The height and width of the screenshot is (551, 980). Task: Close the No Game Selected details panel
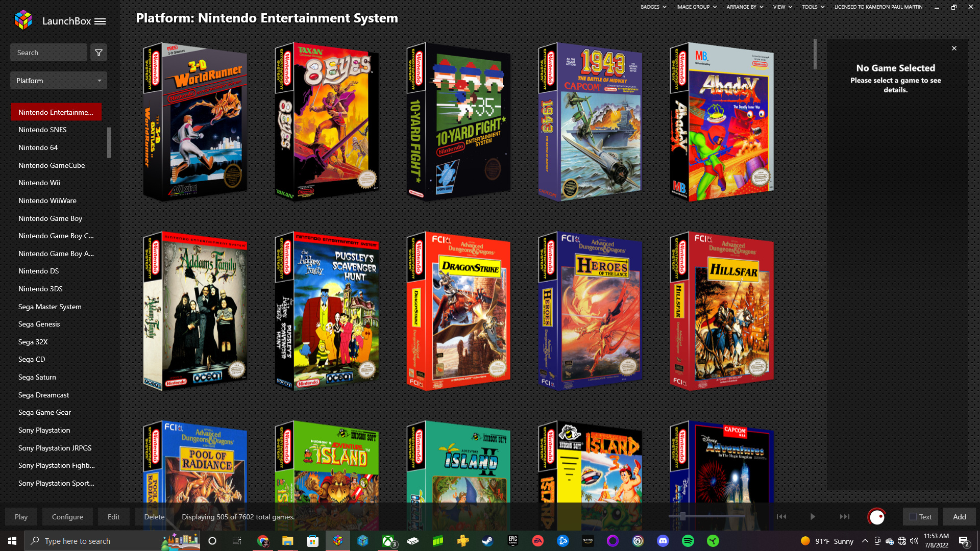pos(954,48)
